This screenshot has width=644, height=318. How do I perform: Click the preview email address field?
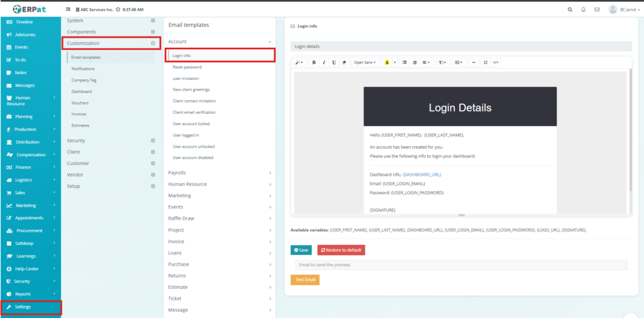(461, 265)
